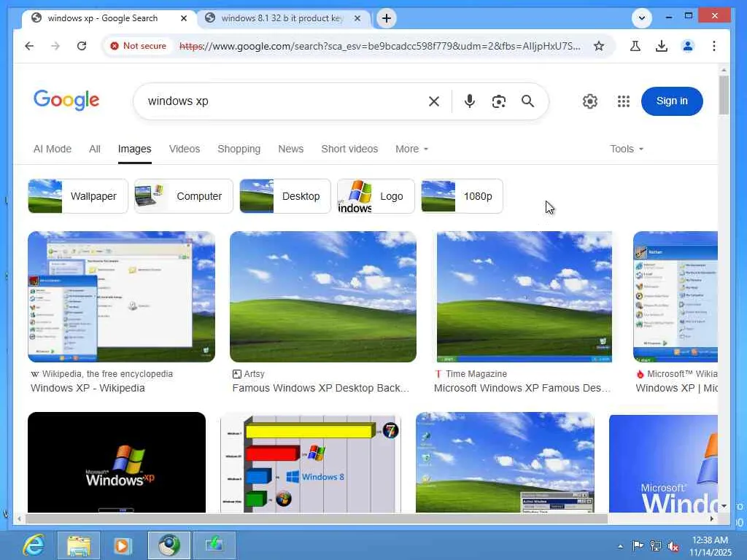The image size is (747, 560).
Task: Click the horizontal scroll right arrow
Action: 712,518
